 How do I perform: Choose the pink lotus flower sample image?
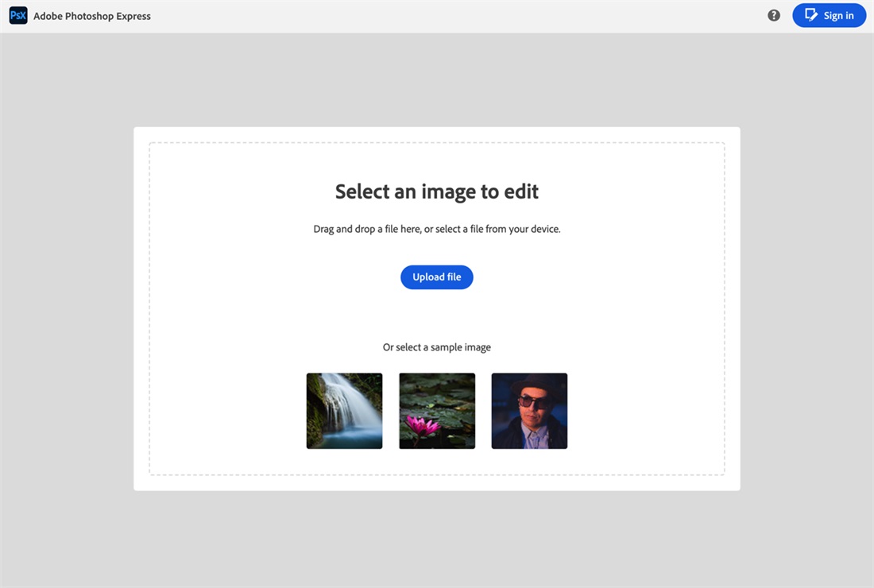click(436, 411)
